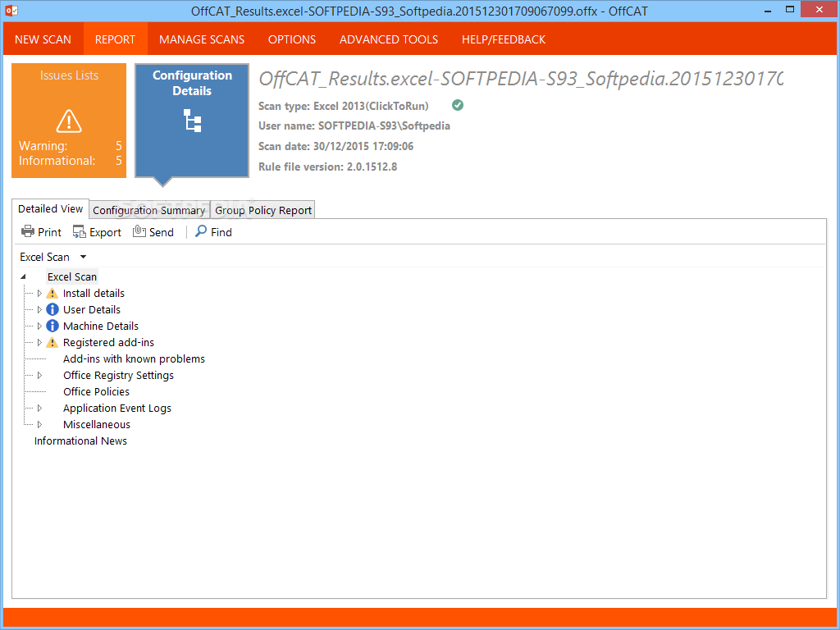Viewport: 840px width, 630px height.
Task: Open the ADVANCED TOOLS menu
Action: coord(389,39)
